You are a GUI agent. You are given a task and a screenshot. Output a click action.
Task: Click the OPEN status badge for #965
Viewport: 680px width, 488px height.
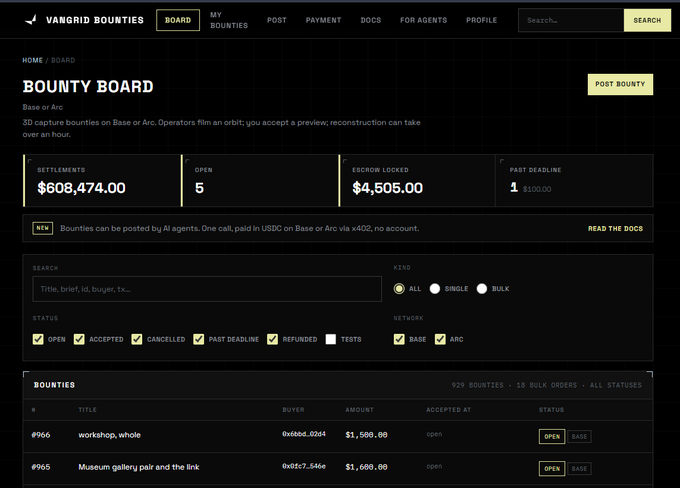click(552, 468)
